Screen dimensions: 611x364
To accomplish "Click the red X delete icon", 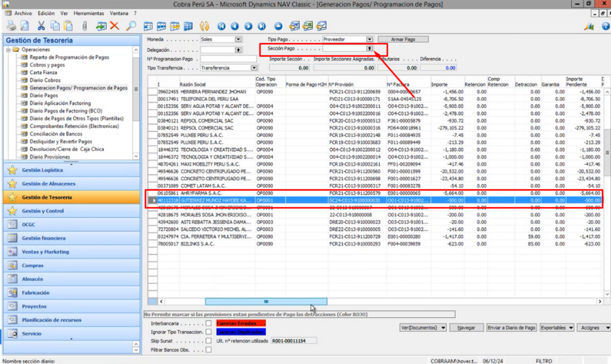I will pyautogui.click(x=115, y=26).
